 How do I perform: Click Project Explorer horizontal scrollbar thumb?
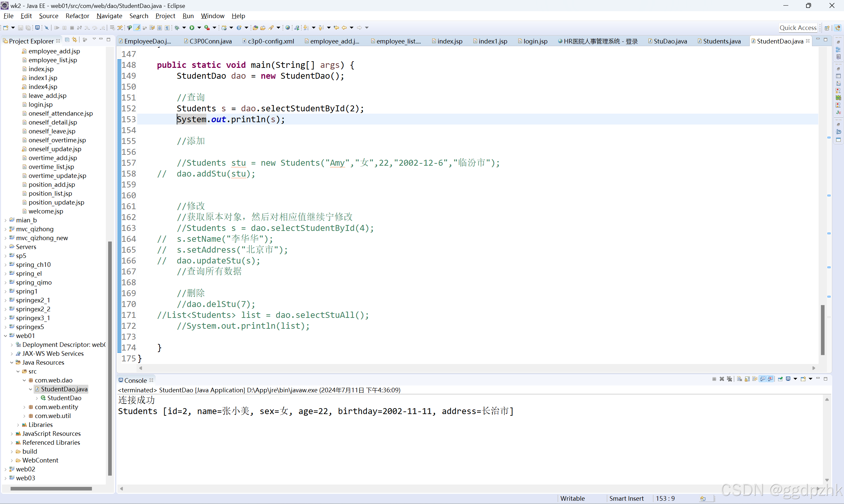[x=51, y=489]
